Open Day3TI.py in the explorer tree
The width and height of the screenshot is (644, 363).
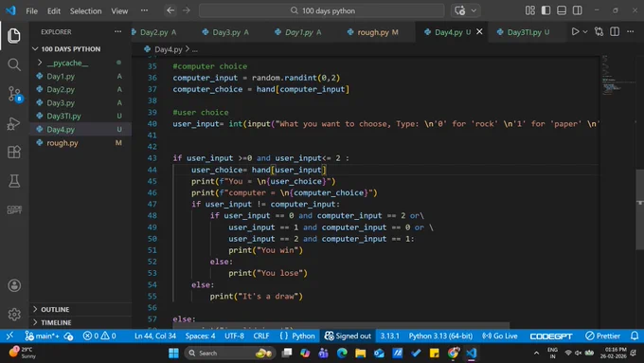pyautogui.click(x=63, y=117)
